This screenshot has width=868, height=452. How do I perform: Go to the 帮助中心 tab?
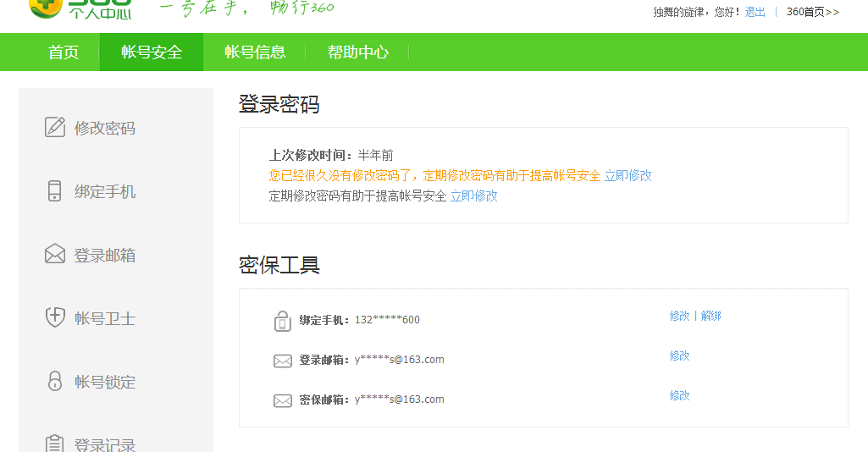(x=357, y=52)
